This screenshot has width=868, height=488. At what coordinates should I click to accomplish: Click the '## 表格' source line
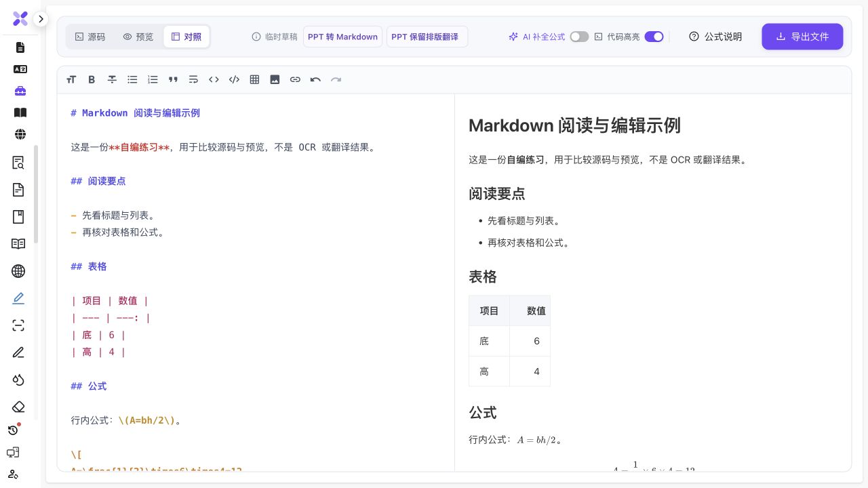tap(89, 266)
